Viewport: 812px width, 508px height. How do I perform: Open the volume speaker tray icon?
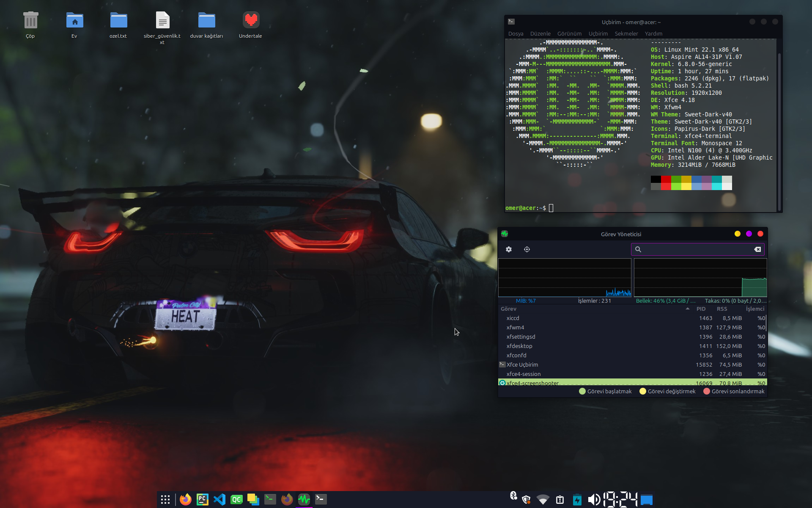[593, 500]
